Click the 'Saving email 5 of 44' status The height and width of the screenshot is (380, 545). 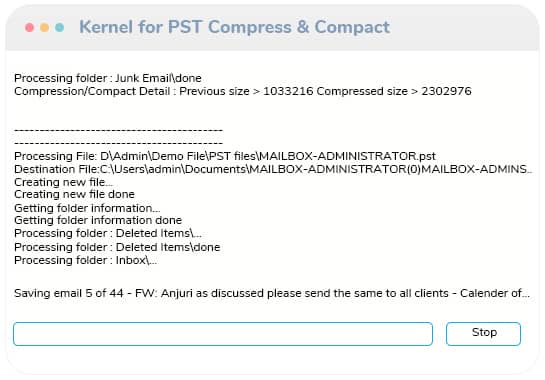click(272, 293)
